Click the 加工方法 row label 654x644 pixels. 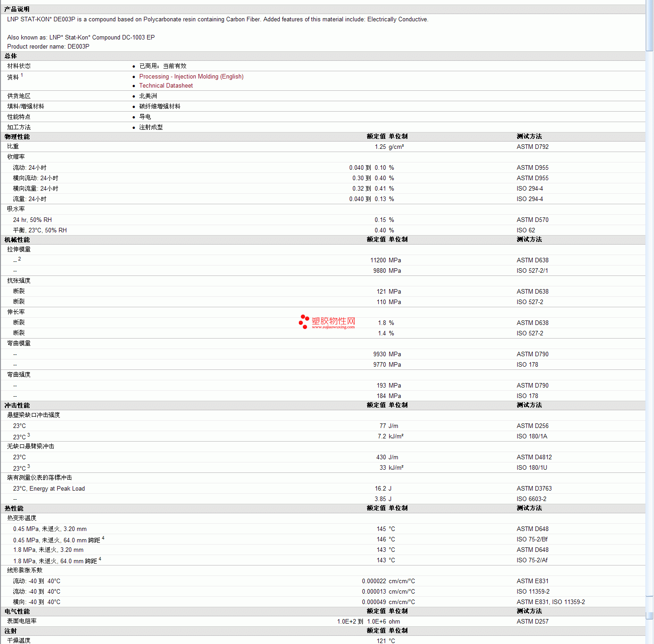19,128
